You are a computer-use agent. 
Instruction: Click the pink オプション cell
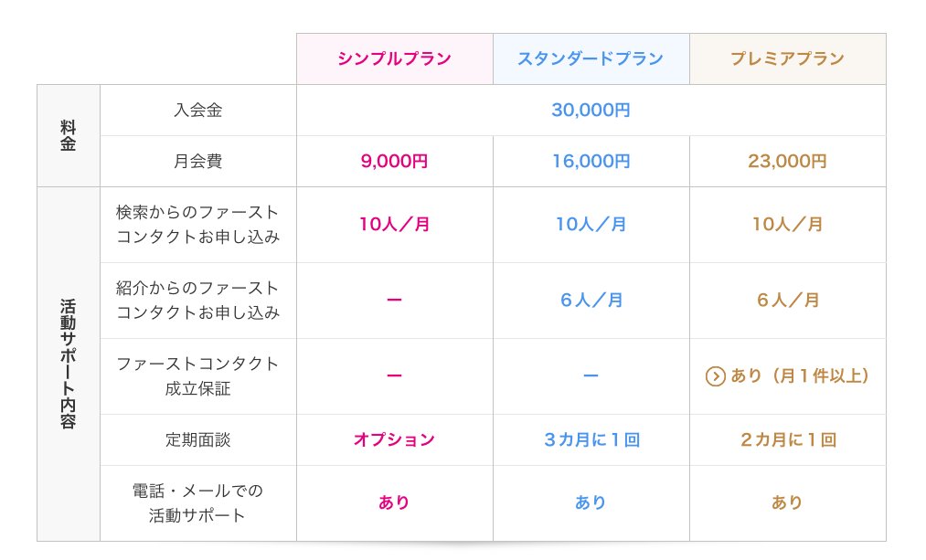click(394, 440)
